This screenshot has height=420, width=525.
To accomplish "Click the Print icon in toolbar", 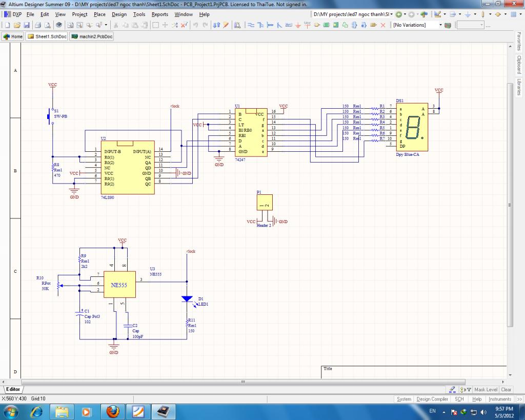I will 38,25.
